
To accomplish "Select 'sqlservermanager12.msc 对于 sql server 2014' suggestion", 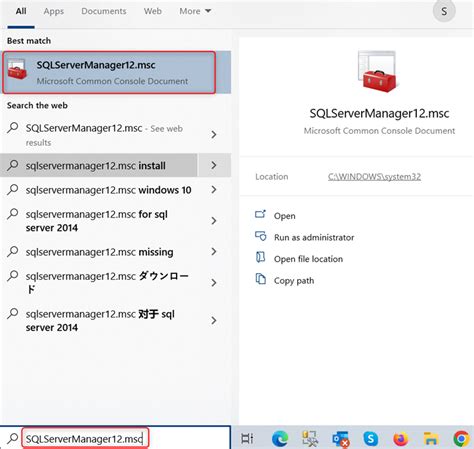I will click(99, 320).
